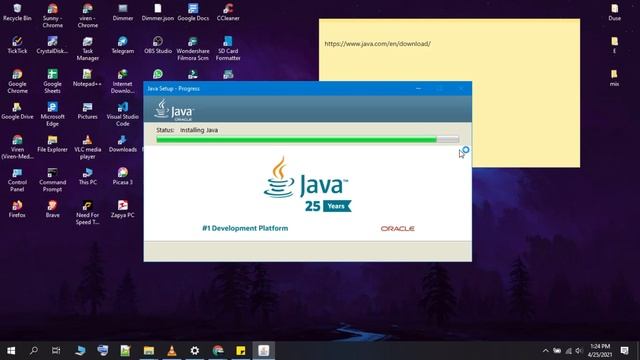Image resolution: width=640 pixels, height=360 pixels.
Task: Click the Oracle logo in Java Setup
Action: pos(398,229)
